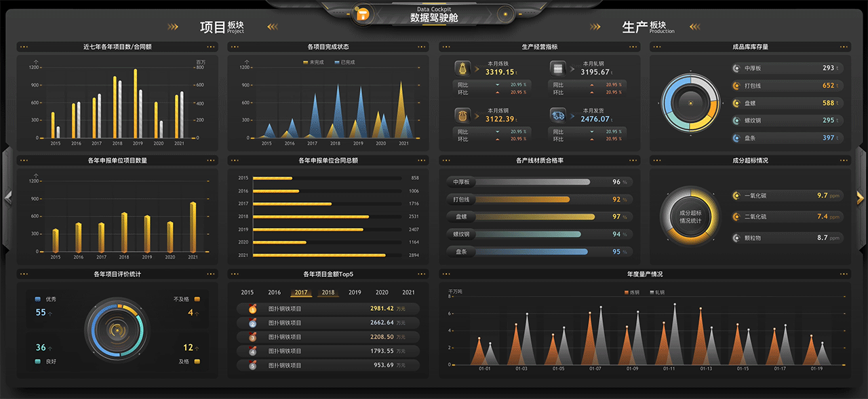The image size is (868, 399).
Task: Click the silver rank 2 medal icon
Action: click(252, 323)
